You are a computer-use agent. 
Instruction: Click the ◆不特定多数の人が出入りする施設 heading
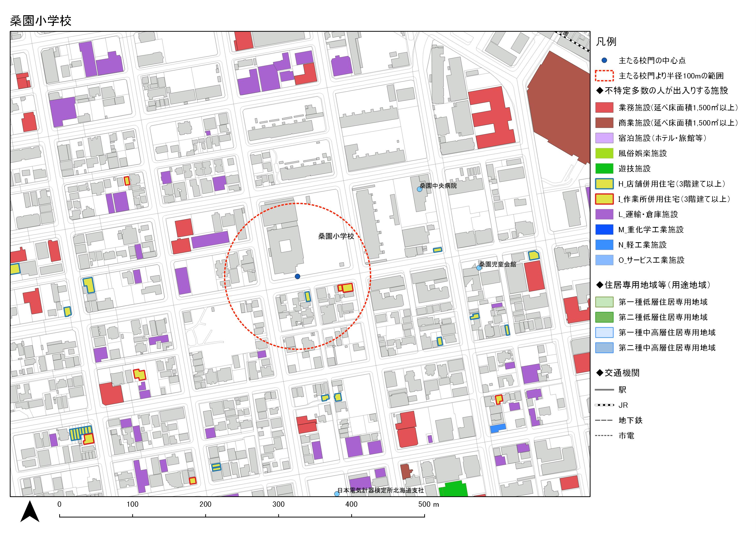pos(662,90)
